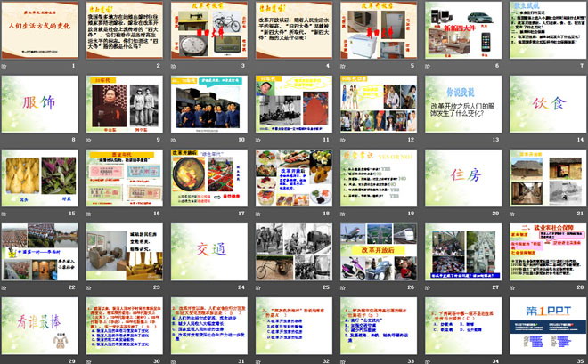Select slide 25 with black-and-white transport photos

[294, 252]
